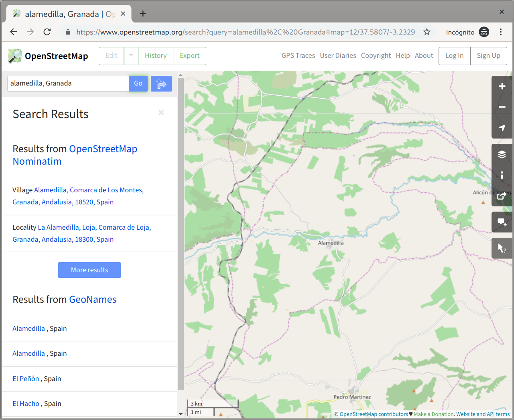The height and width of the screenshot is (420, 514).
Task: Click the OpenStreetMap site title text
Action: (56, 56)
